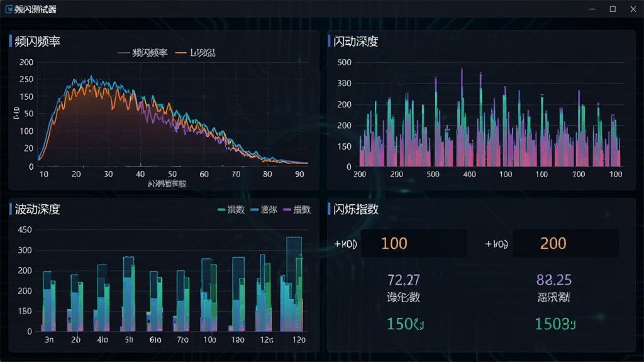Click the 400 x-axis label in 闪动深度
This screenshot has width=644, height=362.
[x=469, y=174]
